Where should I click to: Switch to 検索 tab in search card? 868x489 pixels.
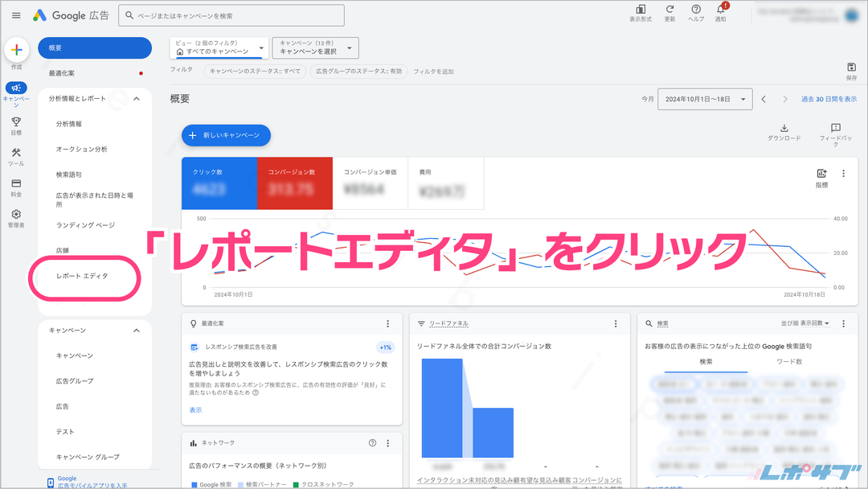pyautogui.click(x=706, y=362)
